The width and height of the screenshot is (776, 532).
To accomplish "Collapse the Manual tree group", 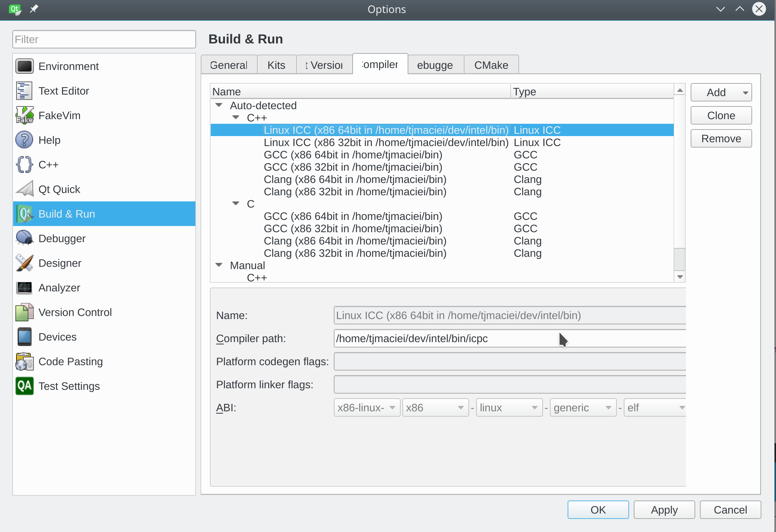I will click(x=219, y=265).
